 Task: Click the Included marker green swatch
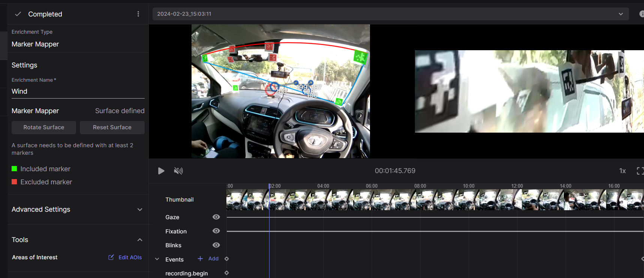[x=14, y=169]
